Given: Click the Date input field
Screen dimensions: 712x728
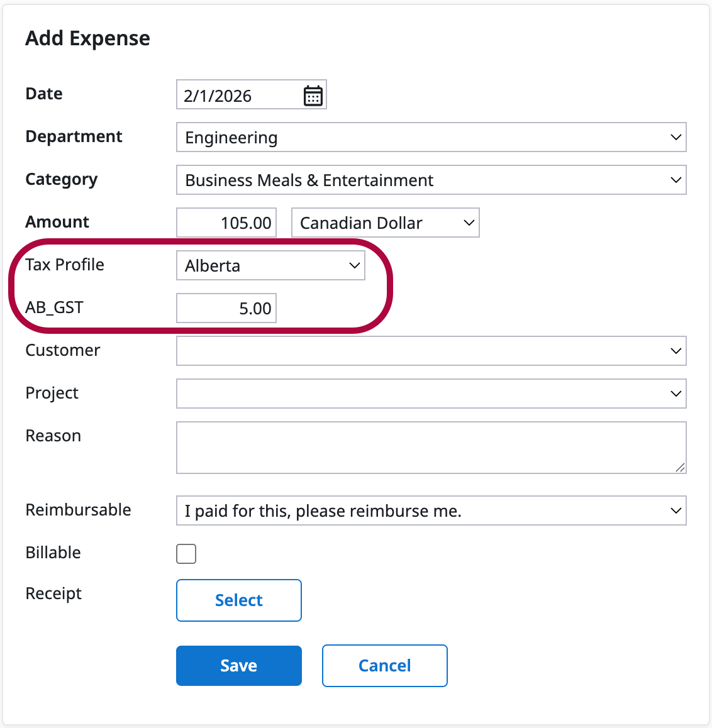Looking at the screenshot, I should pos(239,96).
